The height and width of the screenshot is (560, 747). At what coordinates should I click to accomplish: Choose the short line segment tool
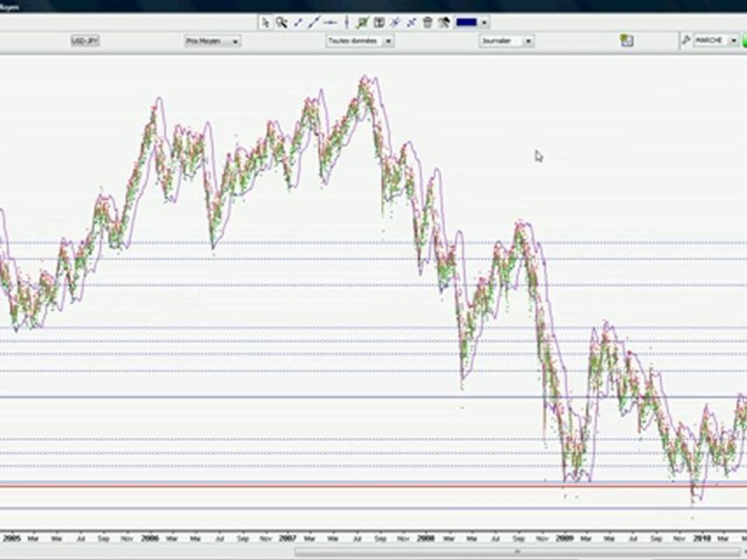click(298, 23)
